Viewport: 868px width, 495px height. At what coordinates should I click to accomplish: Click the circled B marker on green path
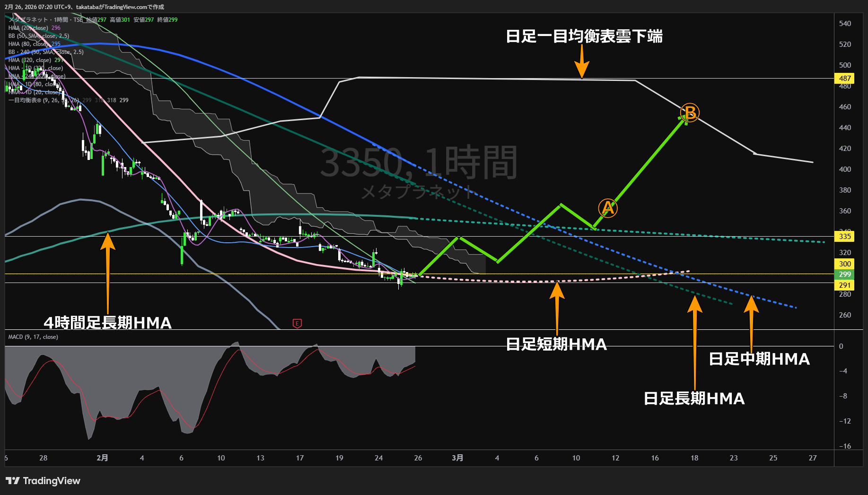pos(690,113)
